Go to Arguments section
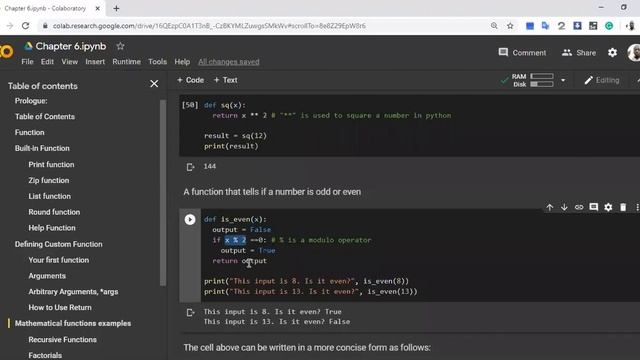This screenshot has height=360, width=640. coord(47,276)
